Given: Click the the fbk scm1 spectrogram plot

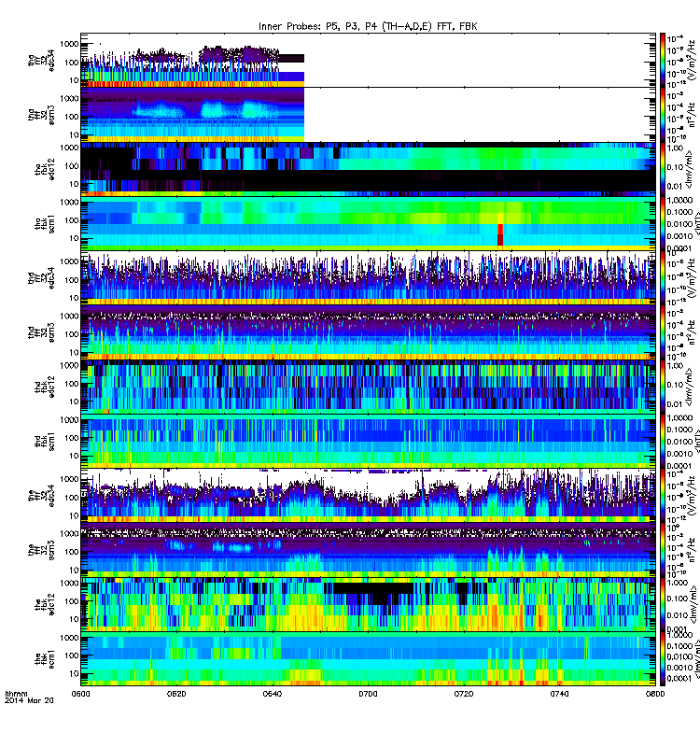Looking at the screenshot, I should click(x=368, y=659).
